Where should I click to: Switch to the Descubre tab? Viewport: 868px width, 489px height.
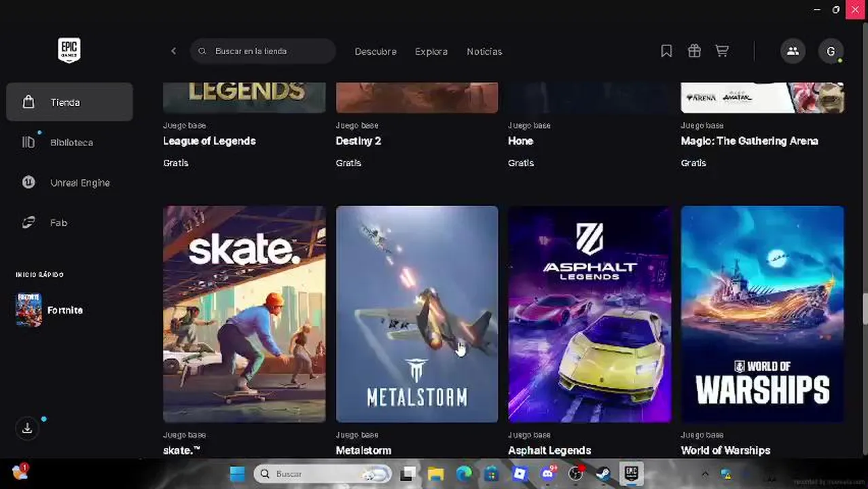pyautogui.click(x=376, y=52)
